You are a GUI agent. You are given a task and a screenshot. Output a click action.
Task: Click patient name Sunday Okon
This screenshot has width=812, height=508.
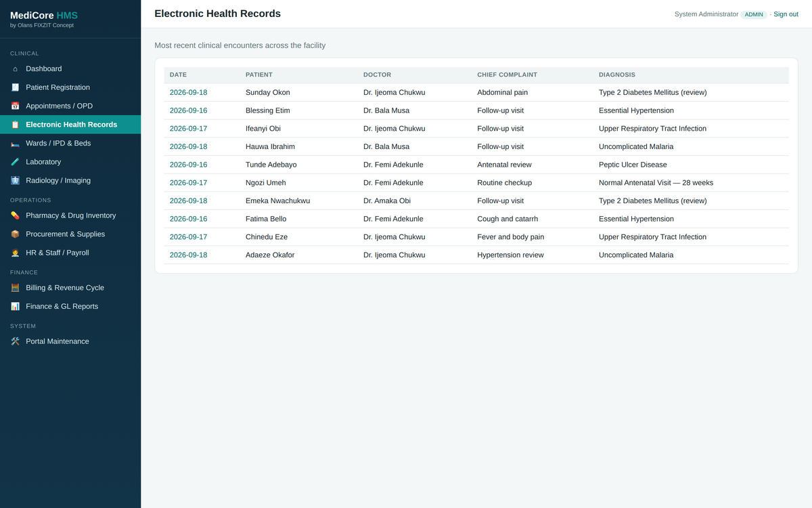coord(268,92)
